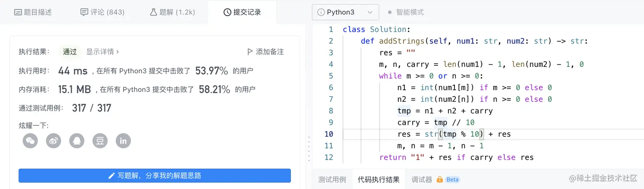Screen dimensions: 644x189
Task: Share the result via QQ icon
Action: tap(77, 140)
